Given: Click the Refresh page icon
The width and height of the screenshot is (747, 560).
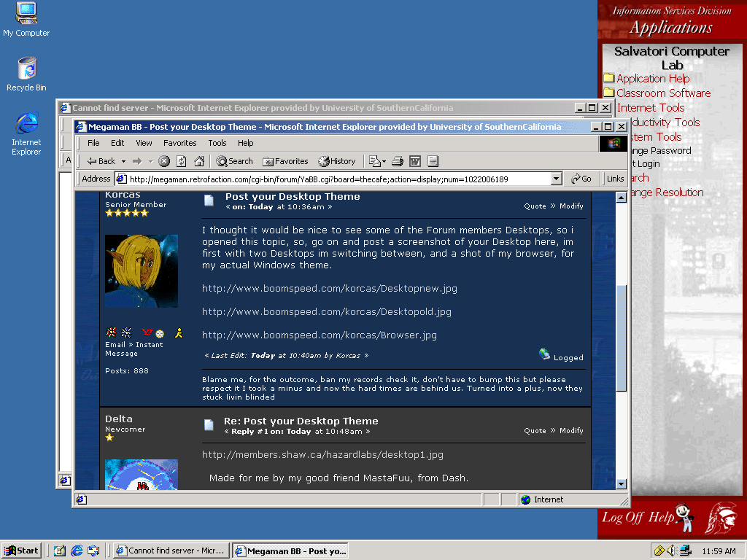Looking at the screenshot, I should click(x=181, y=161).
